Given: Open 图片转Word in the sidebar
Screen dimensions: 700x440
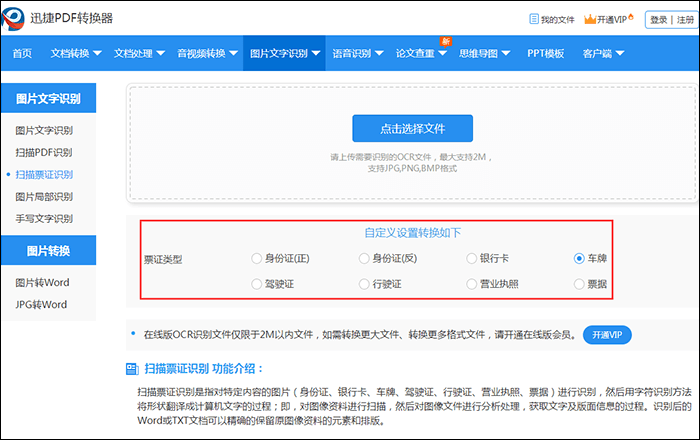Looking at the screenshot, I should click(42, 282).
